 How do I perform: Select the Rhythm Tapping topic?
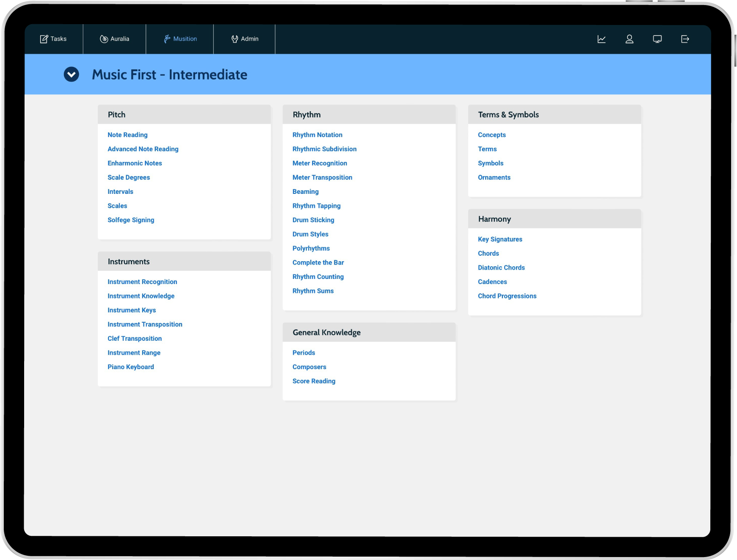[x=316, y=206]
